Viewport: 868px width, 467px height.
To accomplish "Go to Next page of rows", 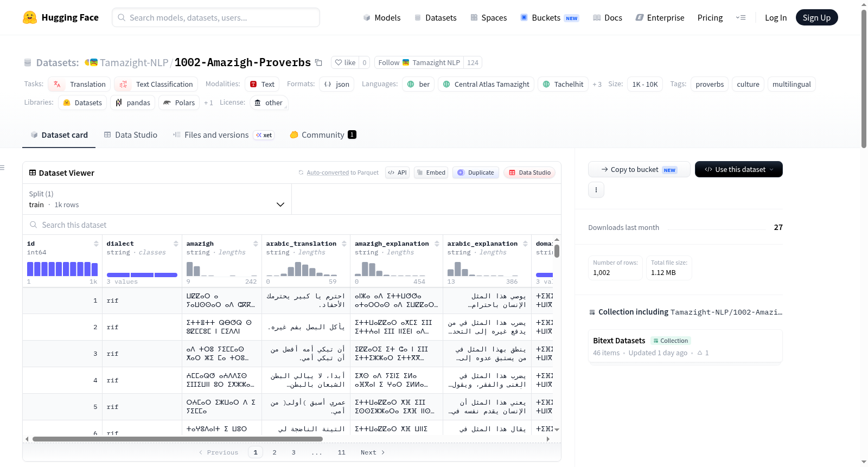I will click(x=373, y=452).
